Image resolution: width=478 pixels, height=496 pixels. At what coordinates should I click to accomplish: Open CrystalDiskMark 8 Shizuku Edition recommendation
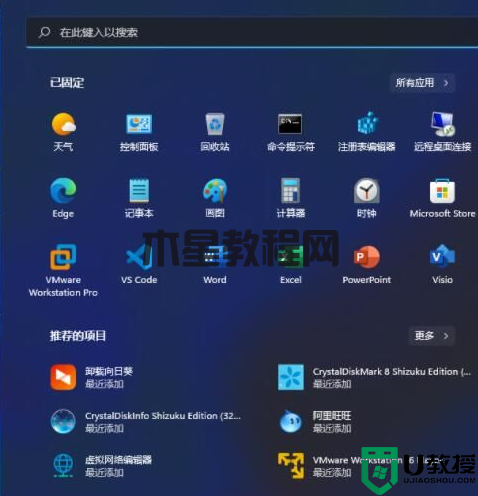[374, 377]
